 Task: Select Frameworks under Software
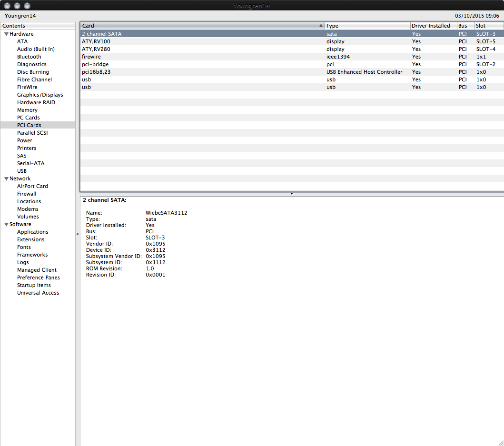coord(32,255)
